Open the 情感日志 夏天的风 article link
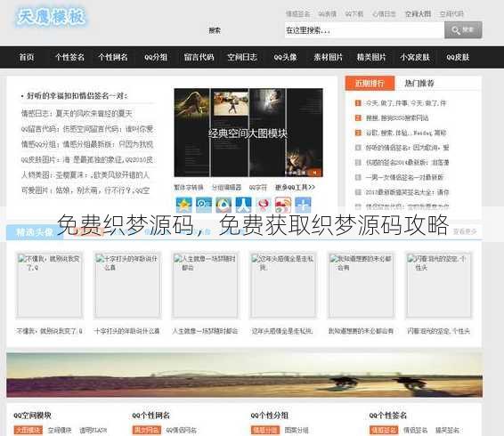The height and width of the screenshot is (436, 504). (x=77, y=113)
